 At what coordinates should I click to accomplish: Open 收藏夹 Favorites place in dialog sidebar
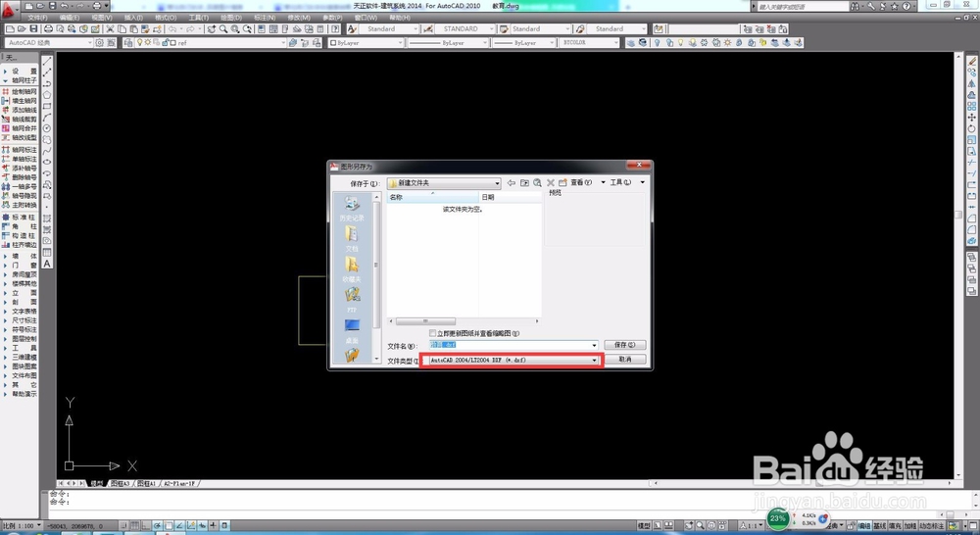click(x=352, y=270)
